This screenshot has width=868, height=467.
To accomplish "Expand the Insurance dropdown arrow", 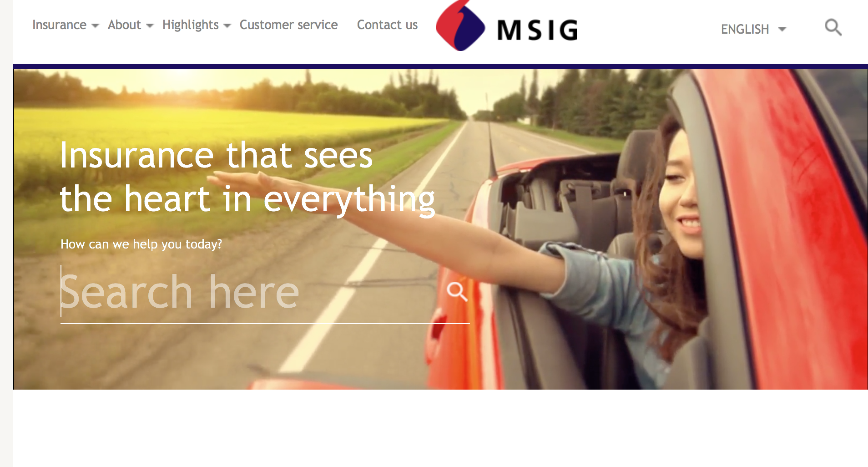I will tap(95, 26).
